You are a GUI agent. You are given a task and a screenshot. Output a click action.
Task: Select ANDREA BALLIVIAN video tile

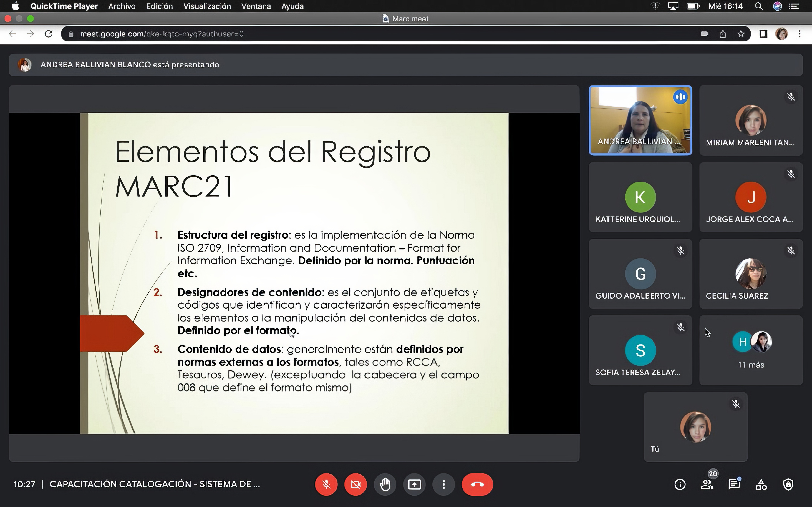point(640,120)
